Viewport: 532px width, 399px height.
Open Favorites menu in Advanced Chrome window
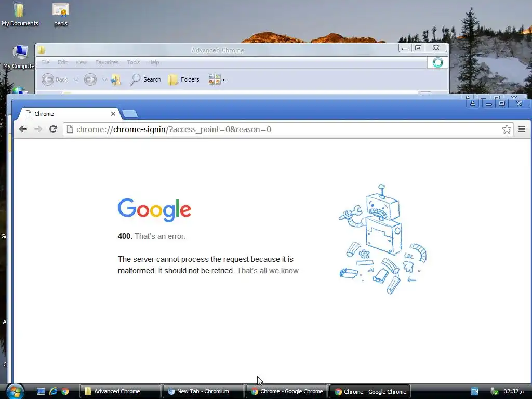[x=107, y=62]
